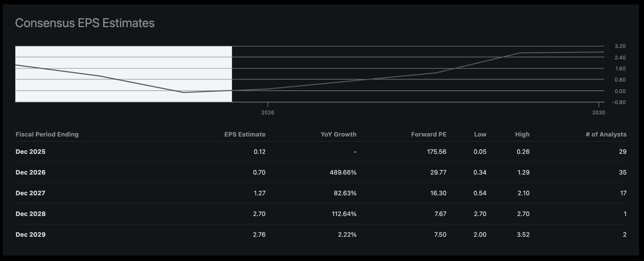The height and width of the screenshot is (261, 644).
Task: Click the 175.56 forward PE value
Action: click(437, 152)
